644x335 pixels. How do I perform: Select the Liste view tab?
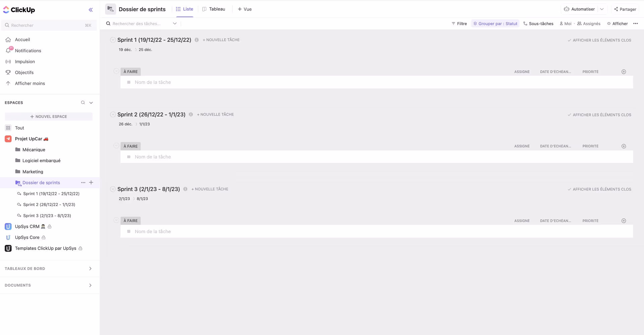pos(184,9)
